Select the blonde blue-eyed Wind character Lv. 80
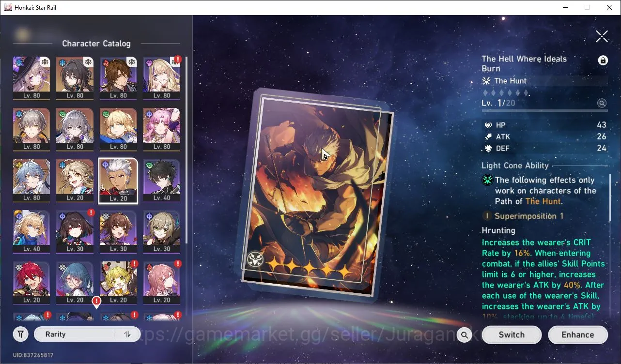This screenshot has height=364, width=621. [118, 129]
